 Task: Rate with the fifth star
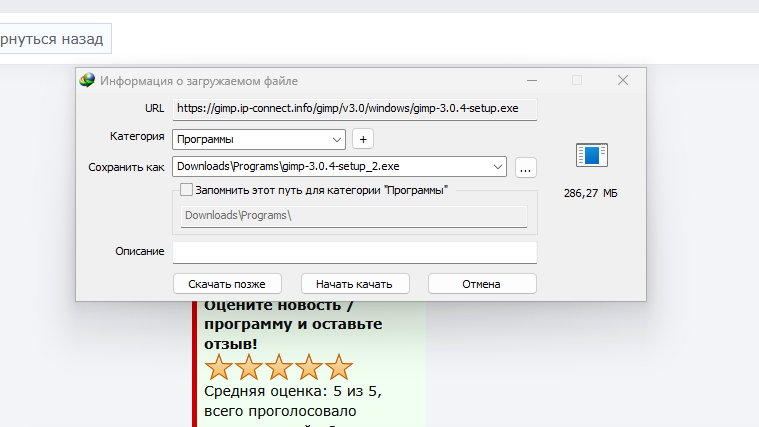[339, 366]
